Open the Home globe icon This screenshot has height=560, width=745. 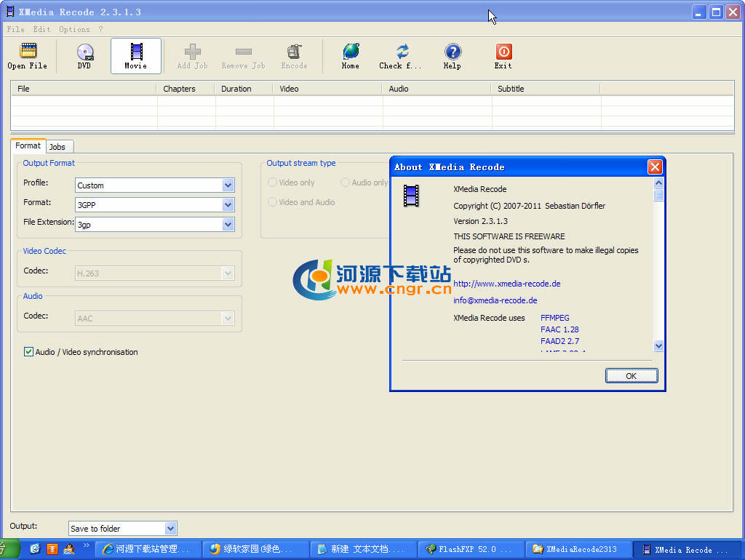pos(351,55)
